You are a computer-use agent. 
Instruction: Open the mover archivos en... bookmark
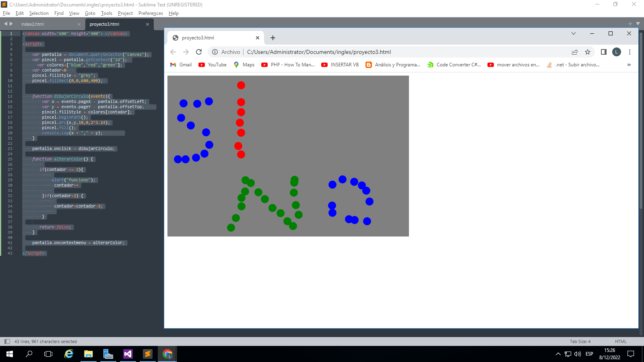pos(514,65)
